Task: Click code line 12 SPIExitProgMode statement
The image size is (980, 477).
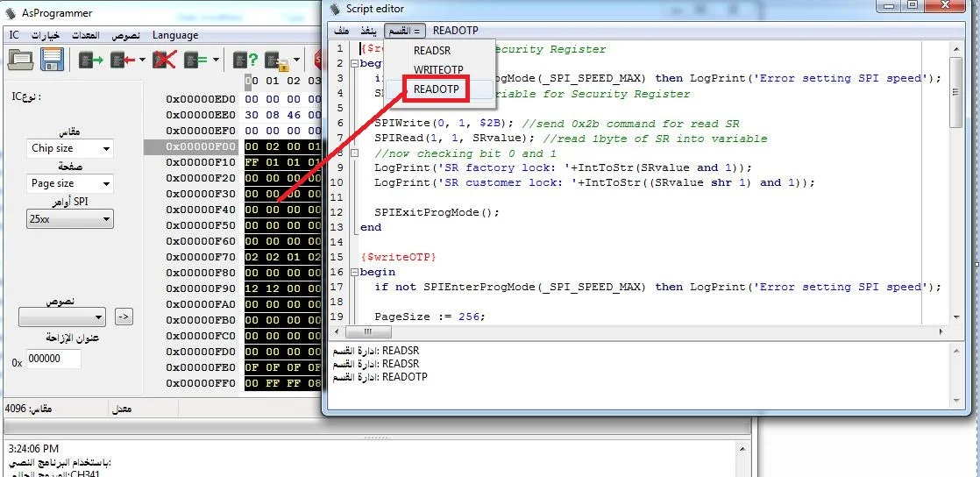Action: click(437, 212)
